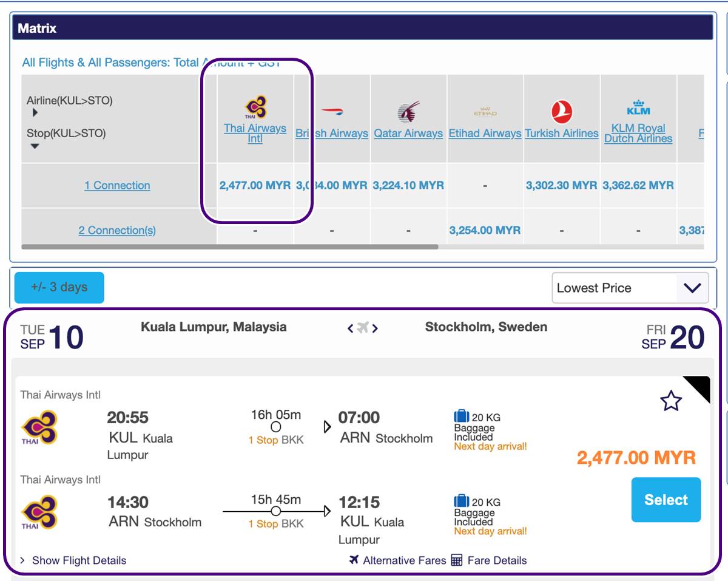This screenshot has height=581, width=728.
Task: Click the orange 2,477.00 MYR fare price
Action: (x=636, y=458)
